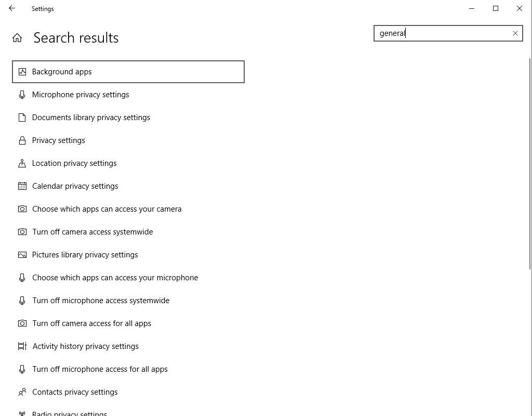Open Turn off microphone access systemwide

[x=101, y=301]
